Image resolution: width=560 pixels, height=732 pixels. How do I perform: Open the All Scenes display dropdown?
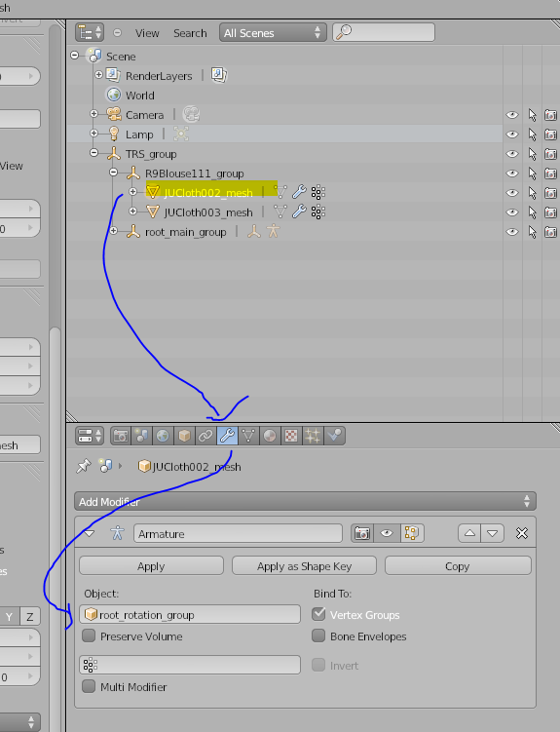click(x=273, y=33)
